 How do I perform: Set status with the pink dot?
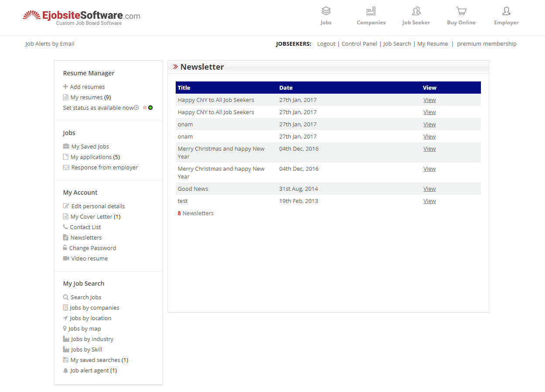coord(145,108)
